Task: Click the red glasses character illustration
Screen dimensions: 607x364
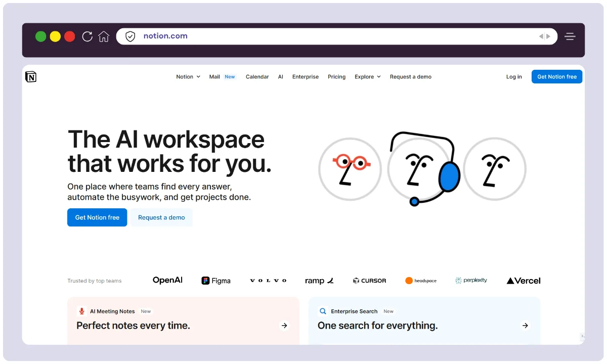Action: (350, 169)
